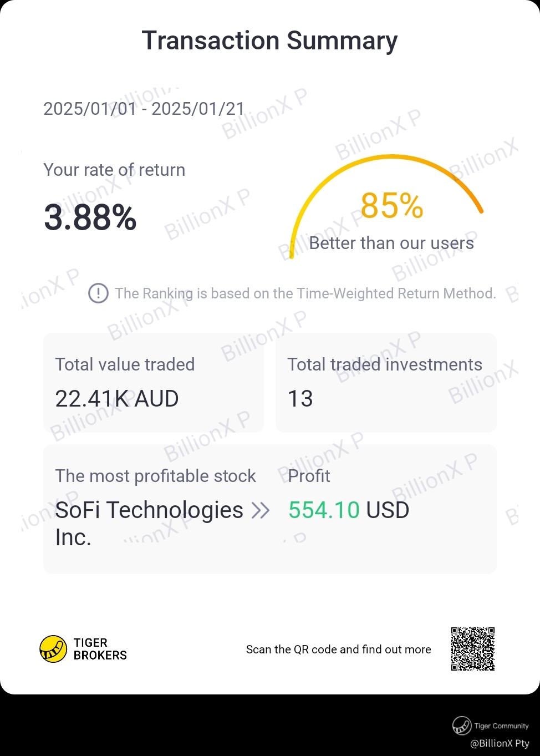Click the 3.88% rate of return figure
This screenshot has width=540, height=756.
click(x=90, y=217)
